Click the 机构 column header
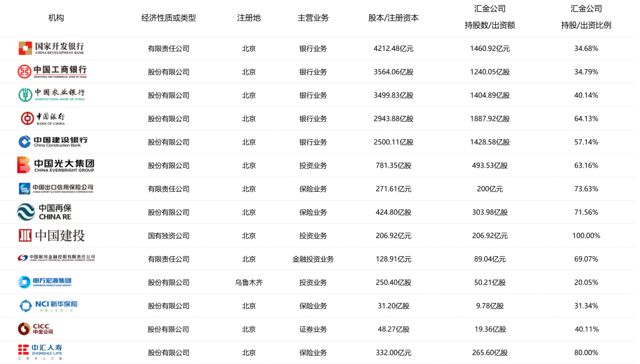640x364 pixels. click(56, 18)
